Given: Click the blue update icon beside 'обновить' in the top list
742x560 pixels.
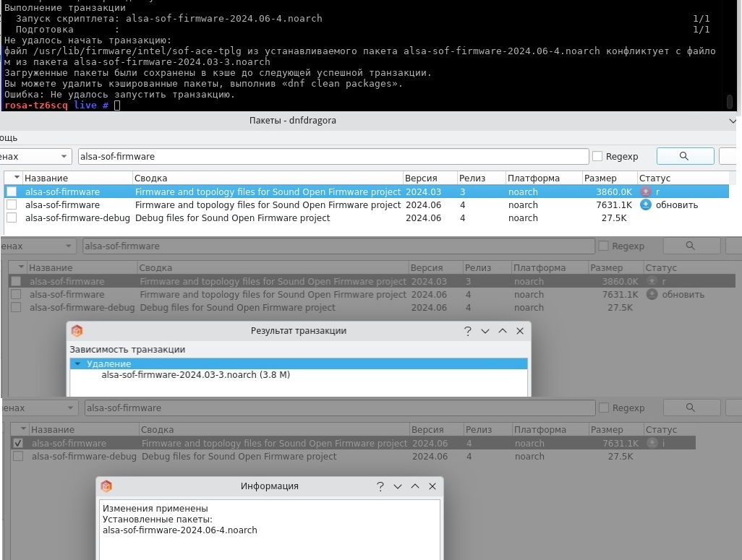Looking at the screenshot, I should tap(646, 205).
